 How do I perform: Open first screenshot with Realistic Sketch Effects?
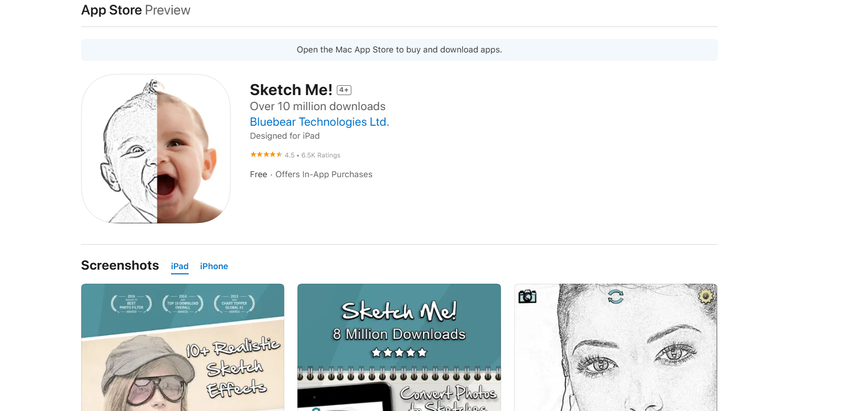point(182,347)
